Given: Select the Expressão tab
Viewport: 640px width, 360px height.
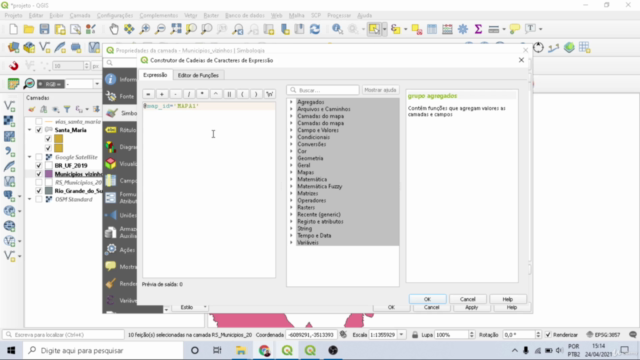Looking at the screenshot, I should pos(155,75).
